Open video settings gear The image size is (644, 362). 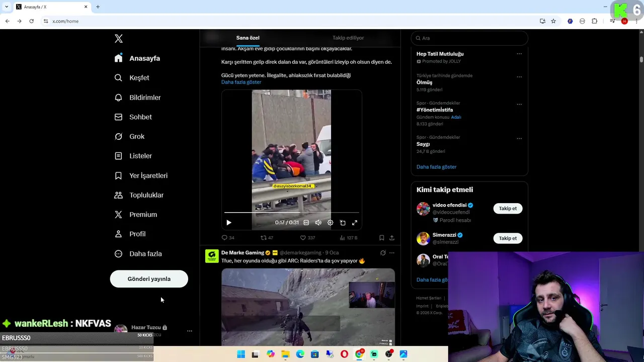tap(330, 223)
